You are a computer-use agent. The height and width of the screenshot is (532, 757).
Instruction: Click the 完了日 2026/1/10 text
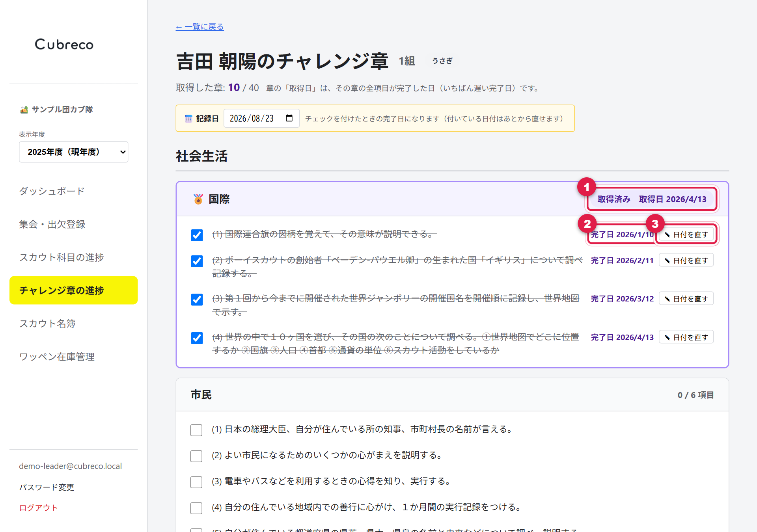(622, 234)
